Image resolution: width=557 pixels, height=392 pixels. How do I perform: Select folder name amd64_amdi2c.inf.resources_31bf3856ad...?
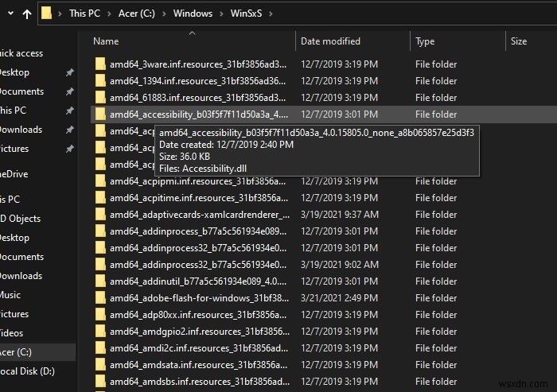coord(199,348)
